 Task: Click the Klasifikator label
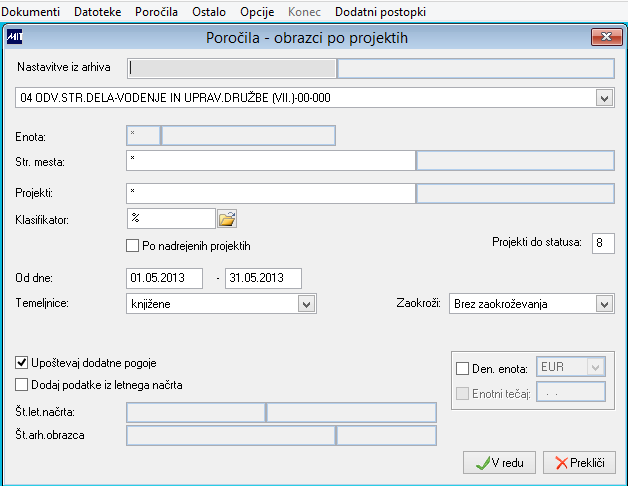42,220
